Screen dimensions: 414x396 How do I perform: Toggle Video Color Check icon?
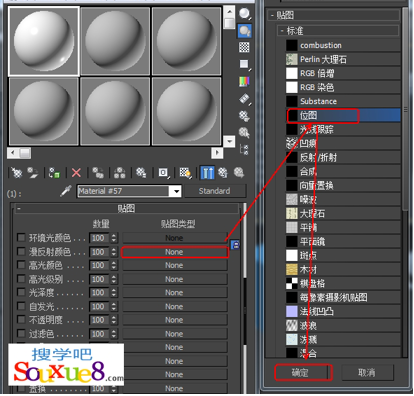click(x=245, y=81)
